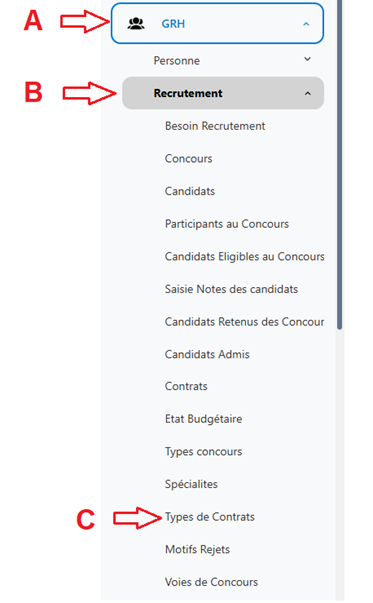Expand the Personne submenu chevron

(x=307, y=59)
